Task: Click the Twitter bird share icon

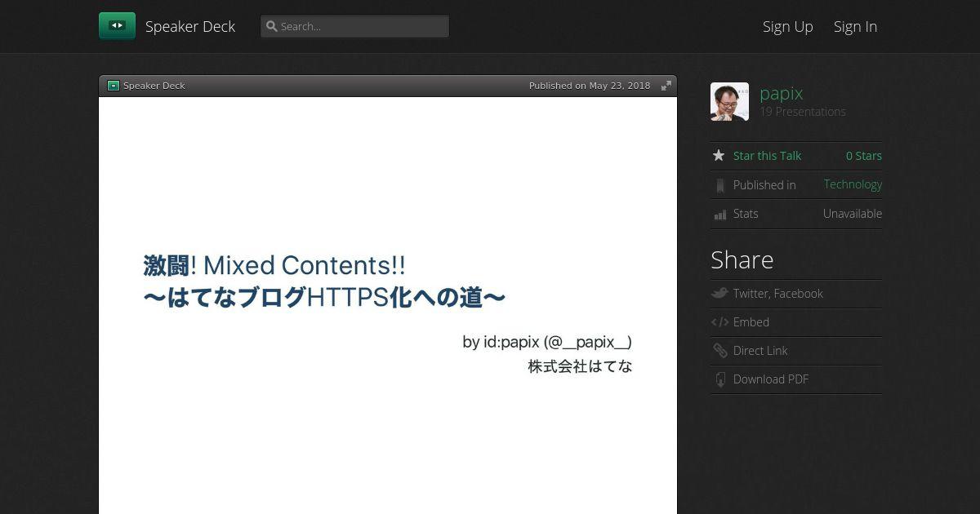Action: tap(719, 294)
